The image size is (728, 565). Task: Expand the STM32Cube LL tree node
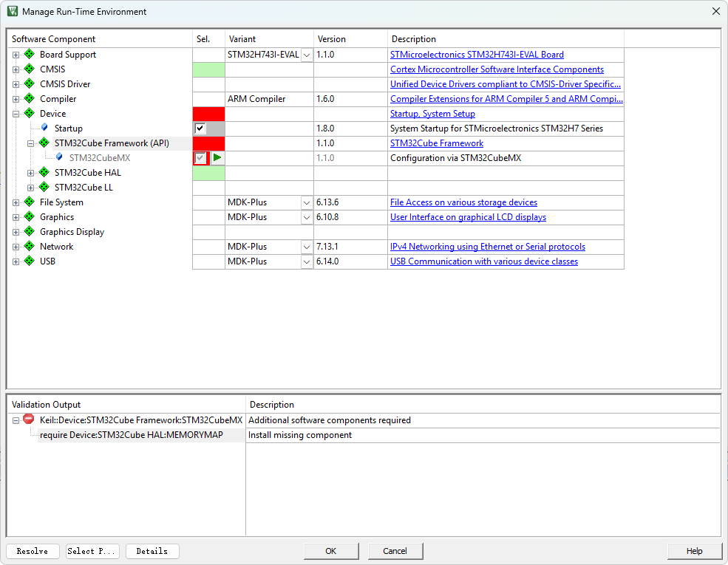tap(30, 188)
